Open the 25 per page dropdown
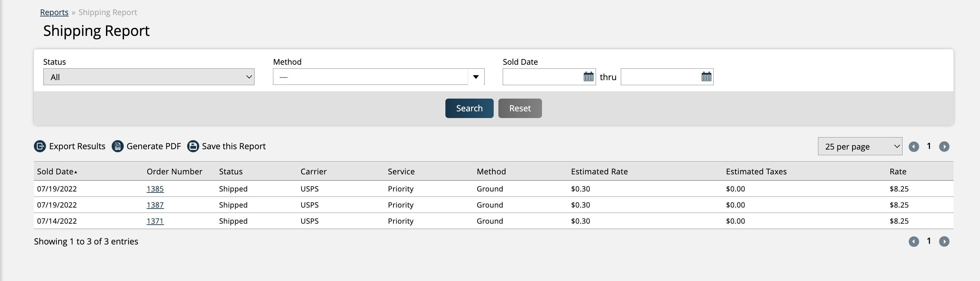This screenshot has height=281, width=980. [860, 147]
